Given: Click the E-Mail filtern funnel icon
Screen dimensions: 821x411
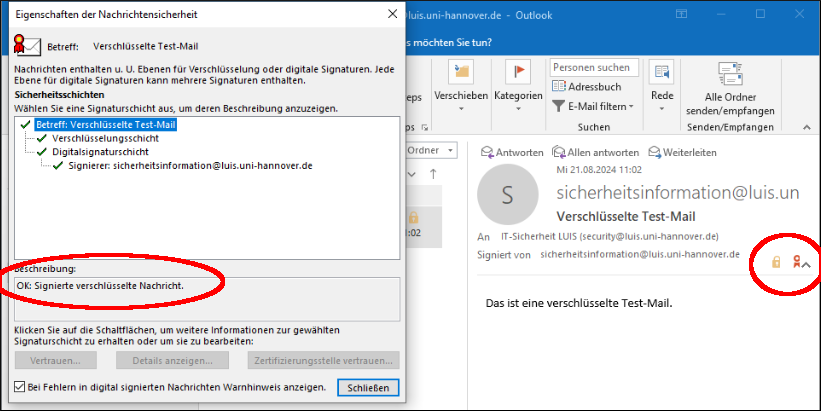Looking at the screenshot, I should pos(559,106).
